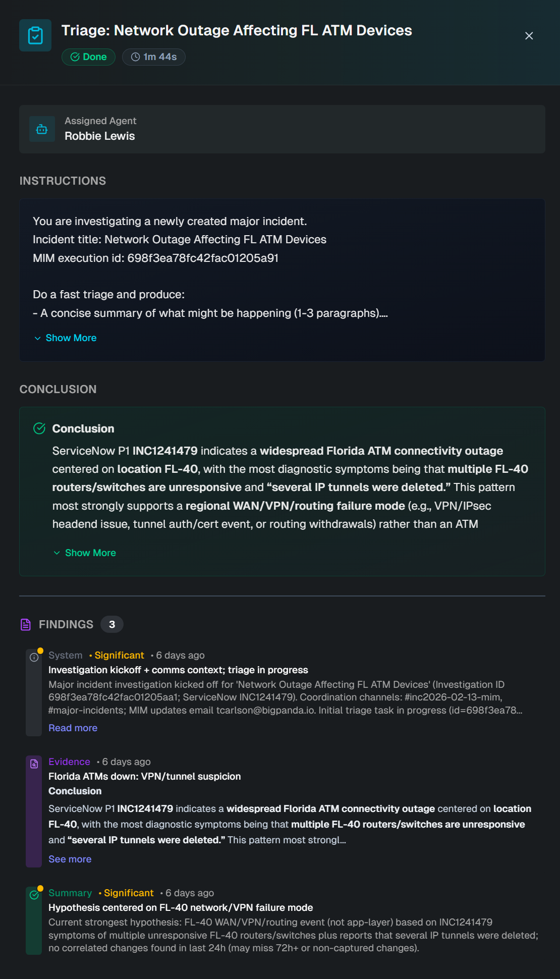The height and width of the screenshot is (979, 560).
Task: Open Read more on kickoff finding
Action: click(73, 728)
